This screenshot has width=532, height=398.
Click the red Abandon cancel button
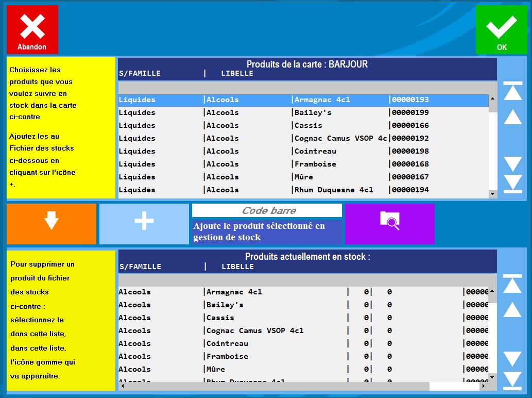[x=32, y=29]
